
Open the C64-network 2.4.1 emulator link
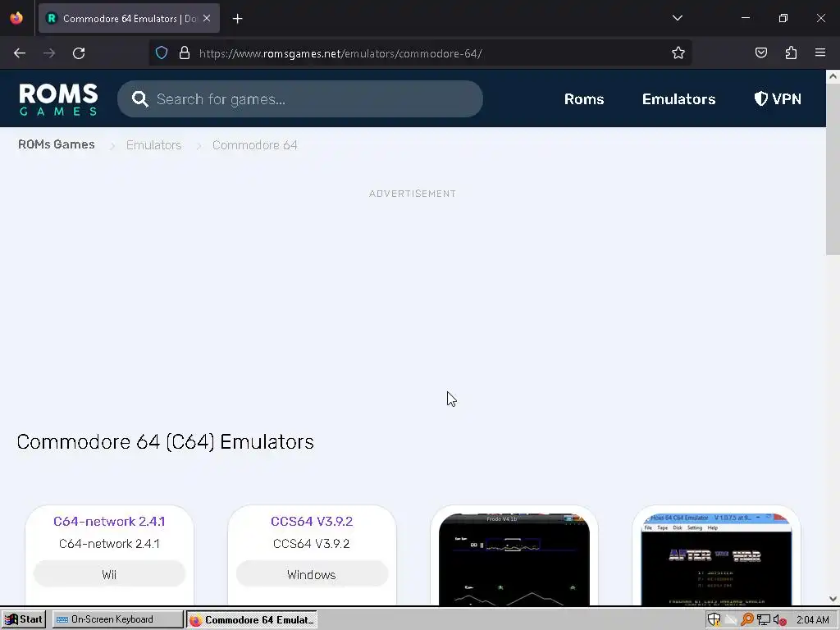click(x=109, y=521)
